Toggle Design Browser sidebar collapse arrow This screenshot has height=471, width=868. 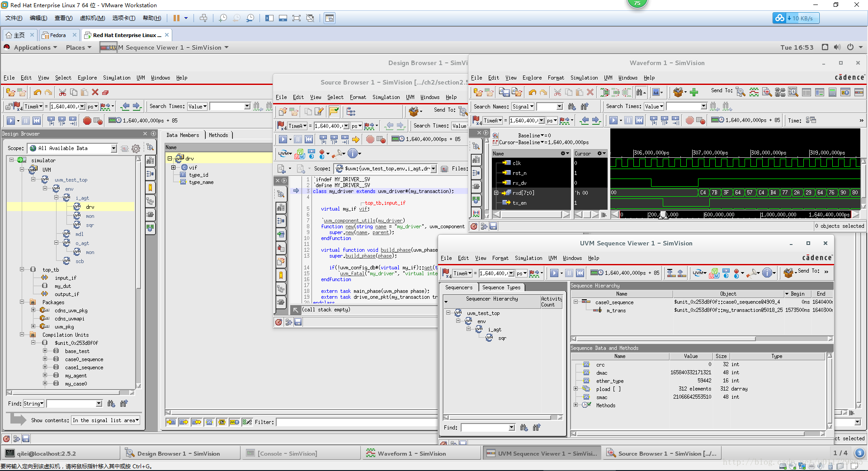click(154, 134)
